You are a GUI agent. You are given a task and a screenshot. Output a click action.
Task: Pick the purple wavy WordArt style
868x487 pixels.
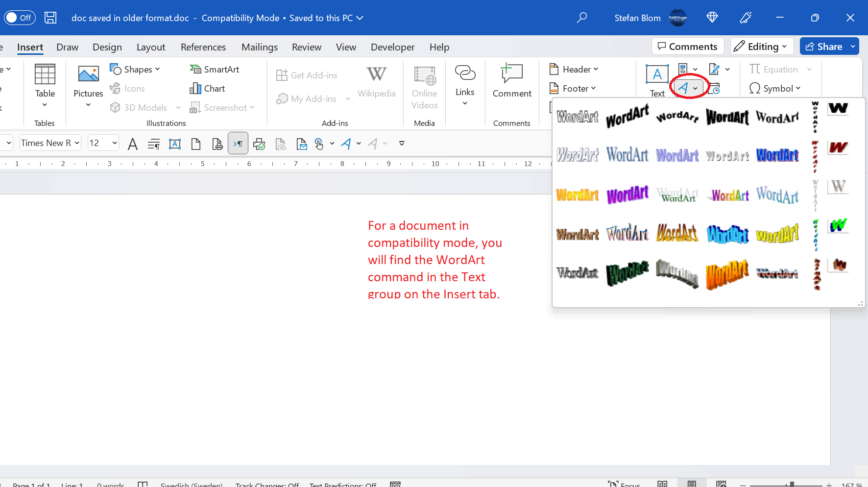(627, 195)
